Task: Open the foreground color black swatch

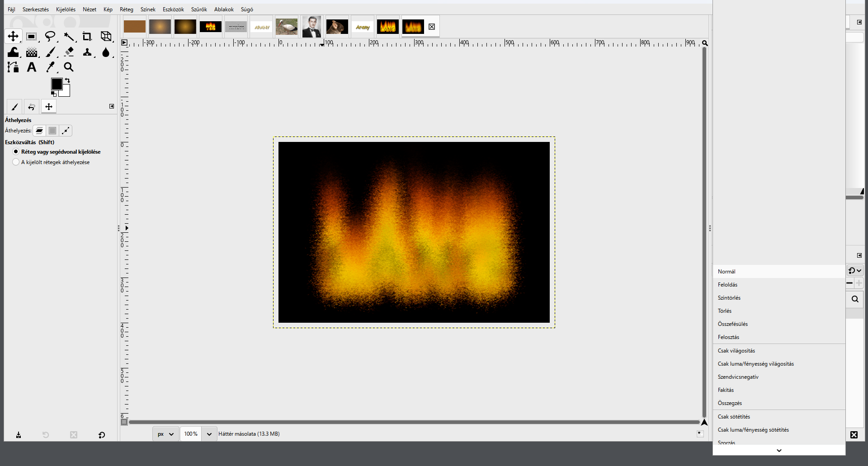Action: pos(57,84)
